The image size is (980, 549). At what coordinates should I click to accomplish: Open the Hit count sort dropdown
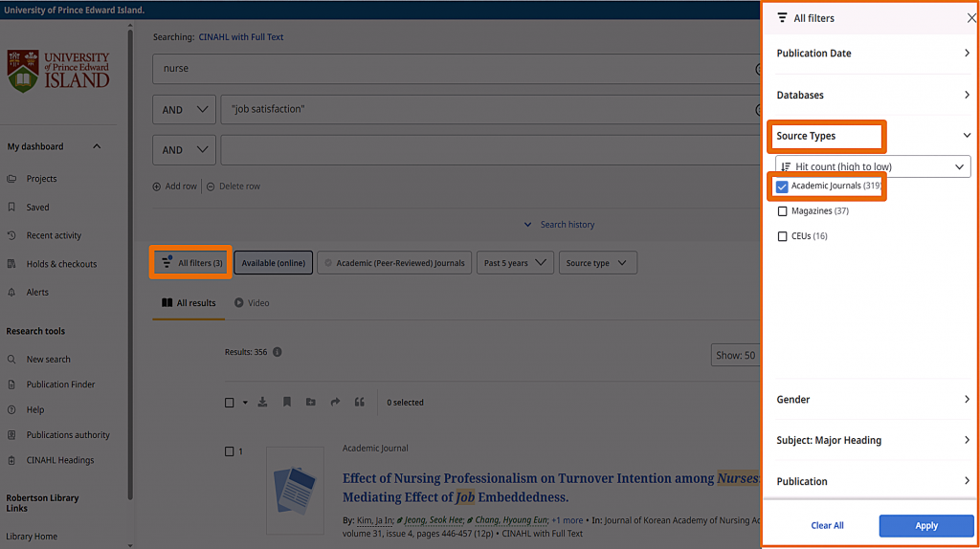pyautogui.click(x=873, y=166)
